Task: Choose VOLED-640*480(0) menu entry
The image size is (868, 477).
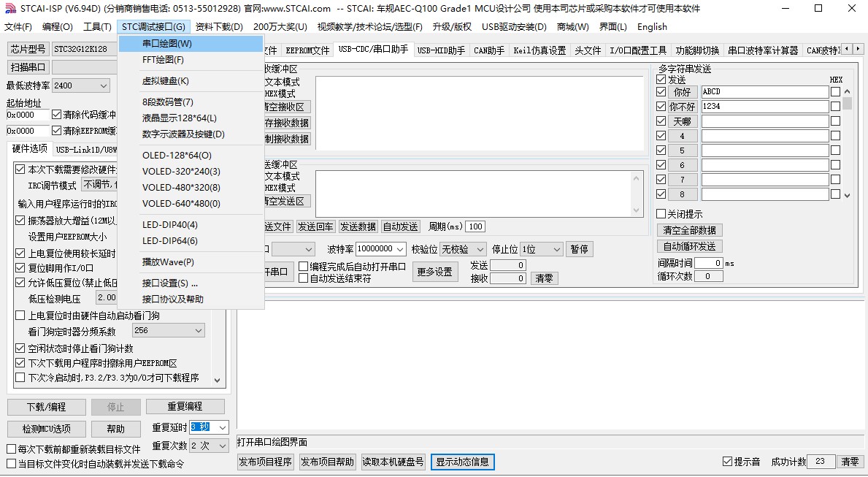Action: (191, 203)
